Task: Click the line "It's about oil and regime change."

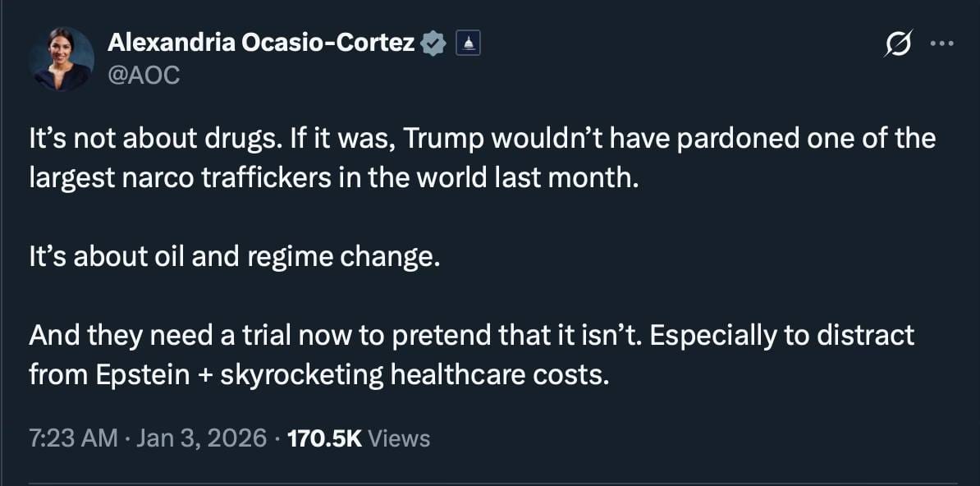Action: [x=235, y=257]
